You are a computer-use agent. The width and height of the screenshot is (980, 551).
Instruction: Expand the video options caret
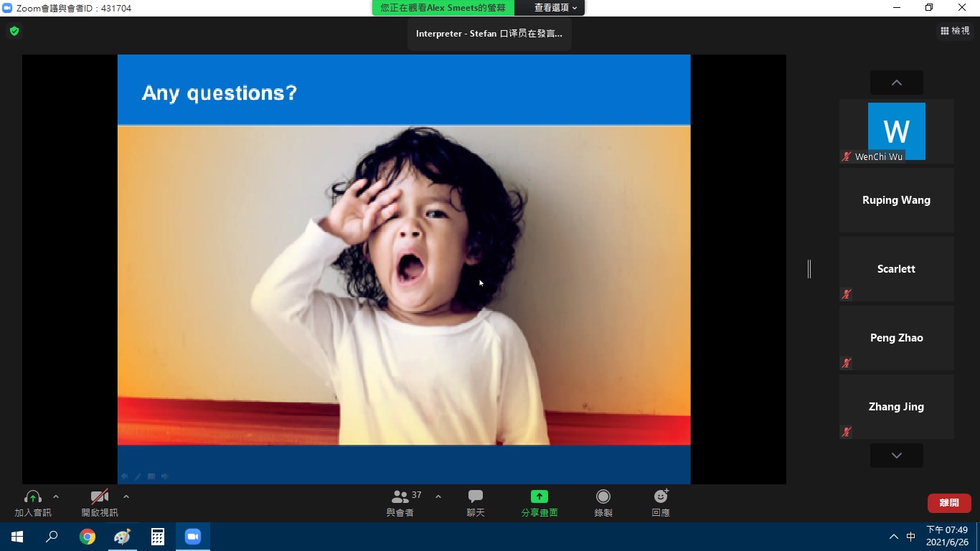[x=126, y=496]
